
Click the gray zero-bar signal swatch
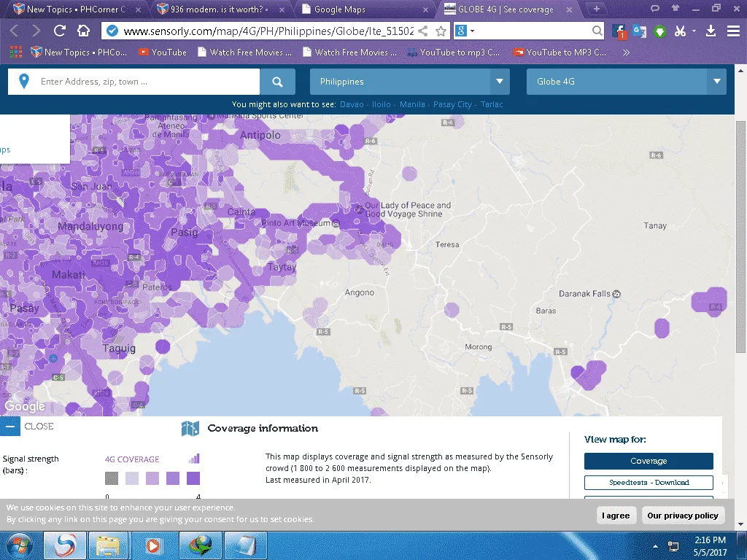tap(112, 478)
